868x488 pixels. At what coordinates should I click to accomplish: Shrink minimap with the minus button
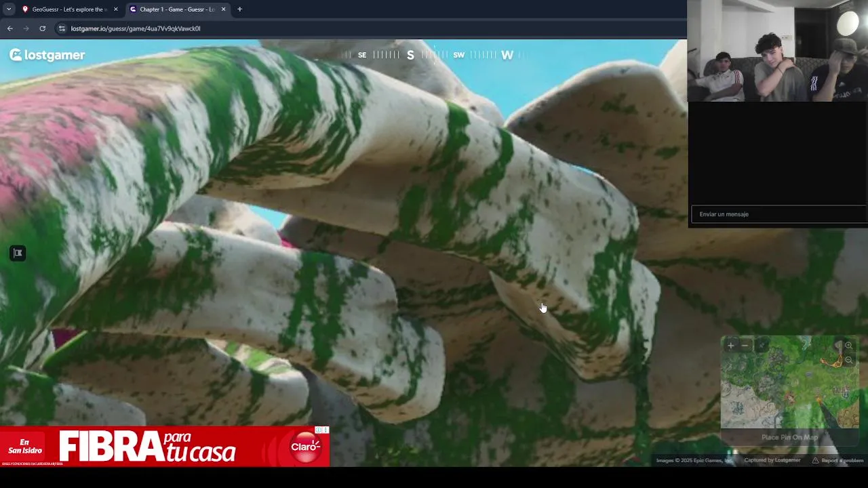745,346
